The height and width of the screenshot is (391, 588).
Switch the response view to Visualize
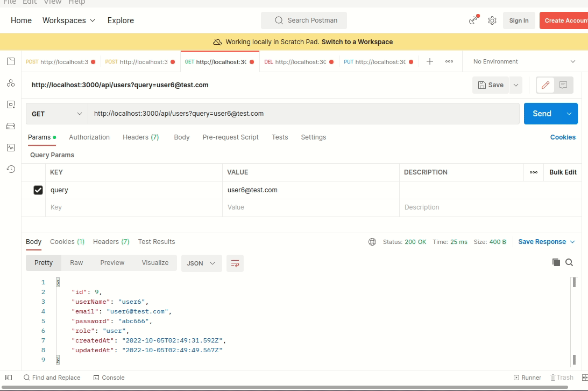[x=155, y=263]
